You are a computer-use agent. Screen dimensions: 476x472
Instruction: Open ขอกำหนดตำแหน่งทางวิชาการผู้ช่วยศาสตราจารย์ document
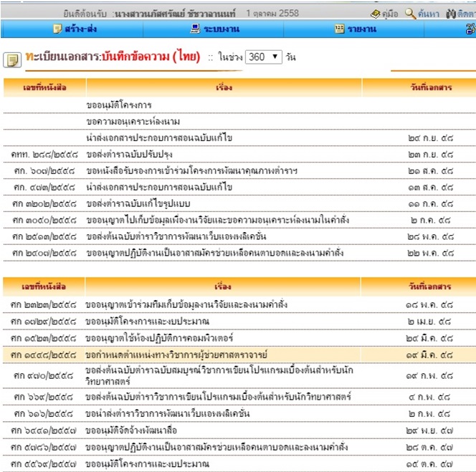pyautogui.click(x=175, y=355)
